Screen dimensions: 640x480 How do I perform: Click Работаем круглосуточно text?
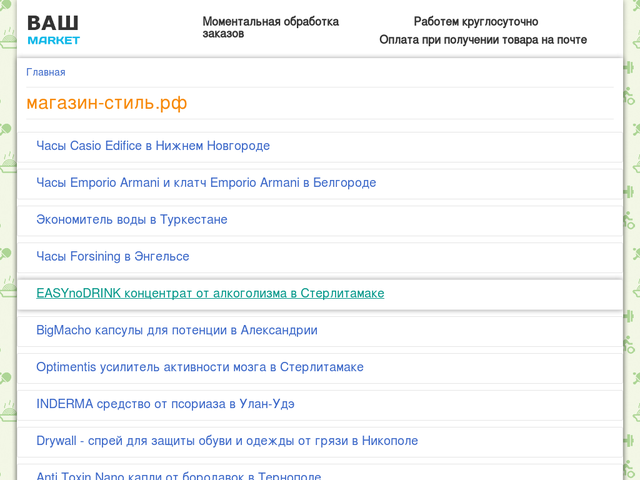[476, 21]
